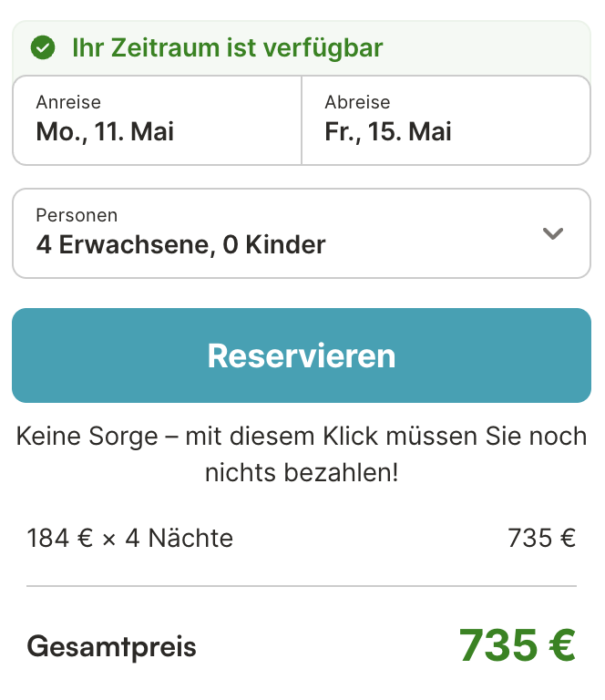This screenshot has width=605, height=700.
Task: Click '4 Erwachsene, 0 Kinder' text
Action: click(180, 244)
